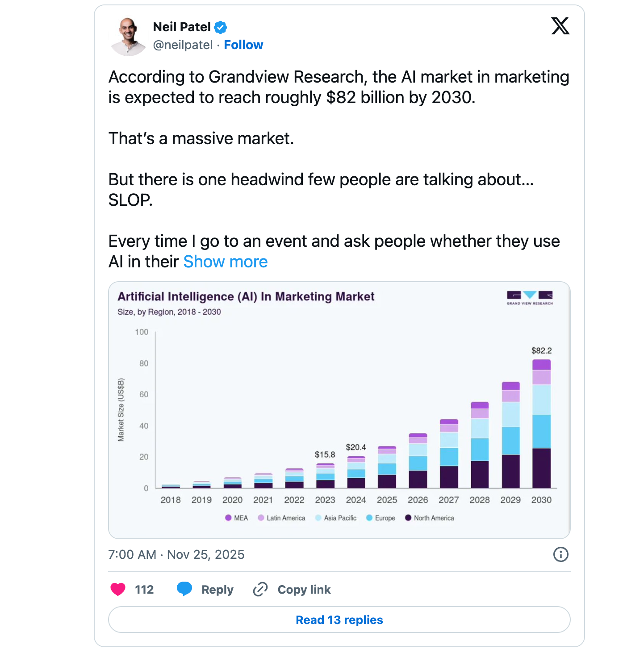The height and width of the screenshot is (649, 644).
Task: Click the North America legend dot
Action: coord(408,518)
